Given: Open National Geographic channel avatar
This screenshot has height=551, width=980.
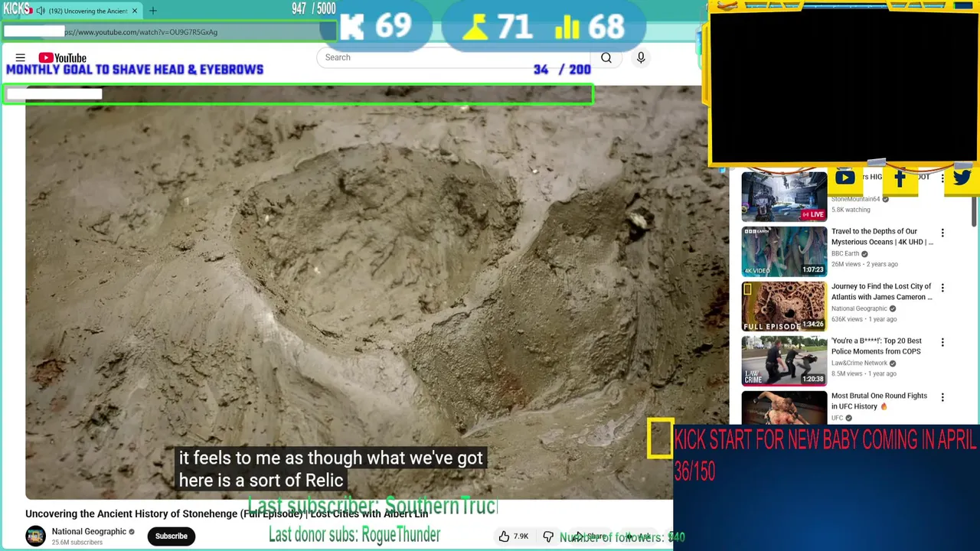Looking at the screenshot, I should pos(35,536).
